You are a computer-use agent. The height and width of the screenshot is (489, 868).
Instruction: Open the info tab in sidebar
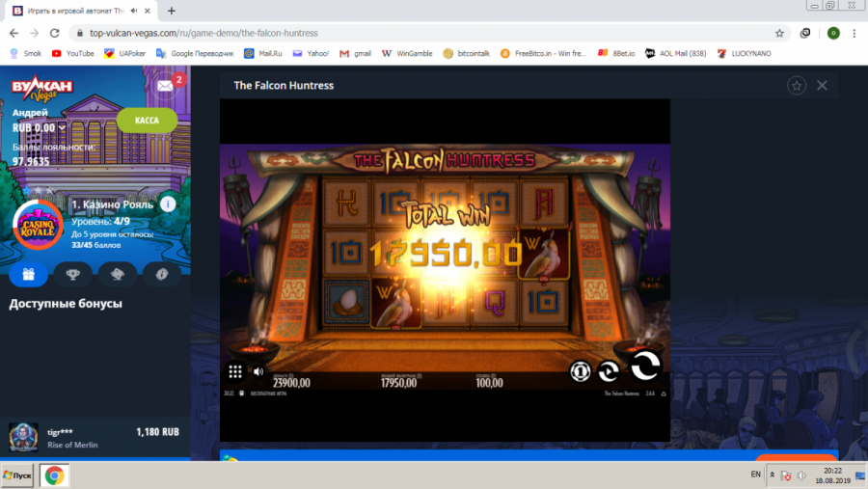coord(161,274)
